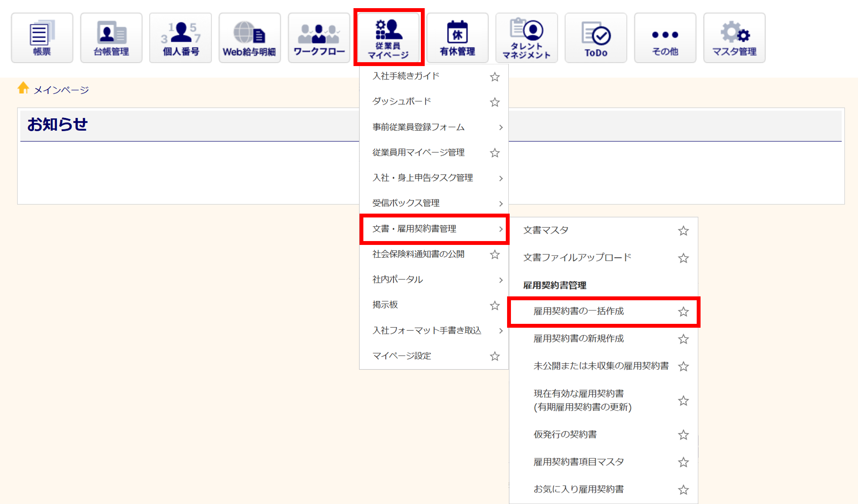Click the 台帳管理 ledger icon

pyautogui.click(x=111, y=38)
